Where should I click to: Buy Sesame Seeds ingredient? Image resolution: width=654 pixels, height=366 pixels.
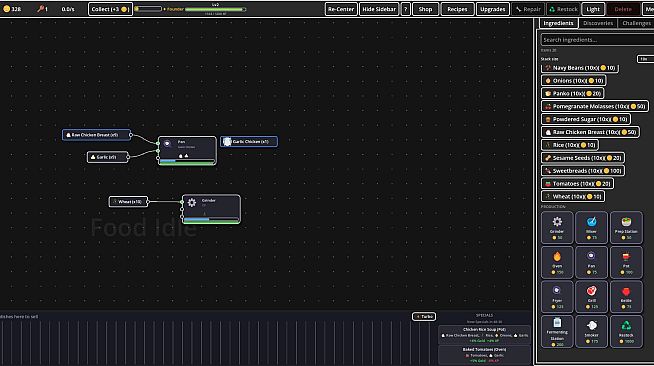(x=583, y=158)
